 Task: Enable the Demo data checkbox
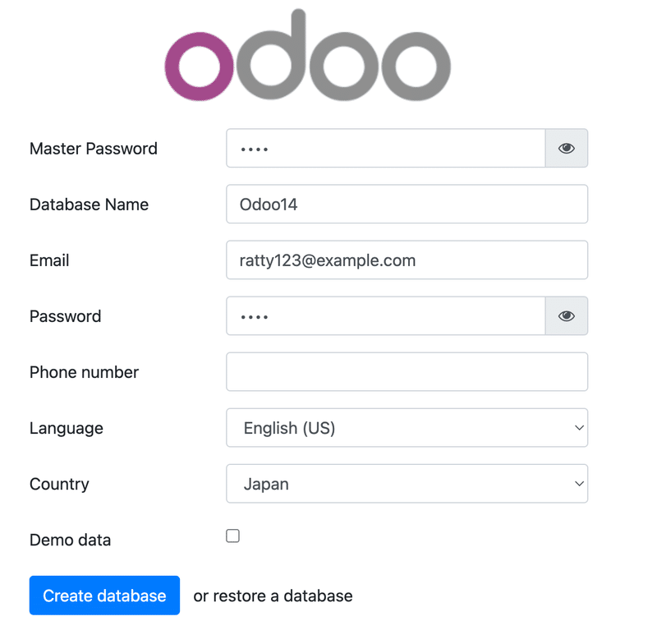pyautogui.click(x=232, y=536)
